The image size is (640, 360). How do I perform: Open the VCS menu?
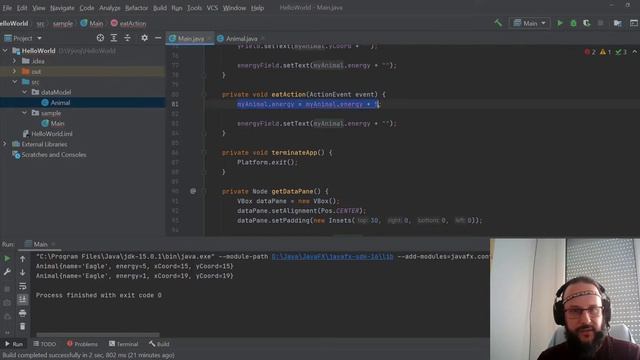point(212,8)
